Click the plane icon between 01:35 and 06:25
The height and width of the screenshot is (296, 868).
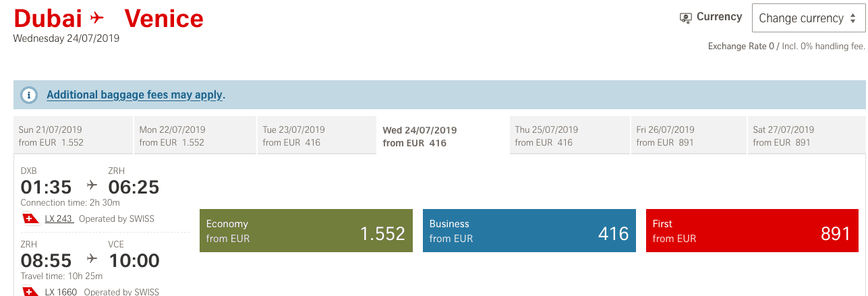92,185
